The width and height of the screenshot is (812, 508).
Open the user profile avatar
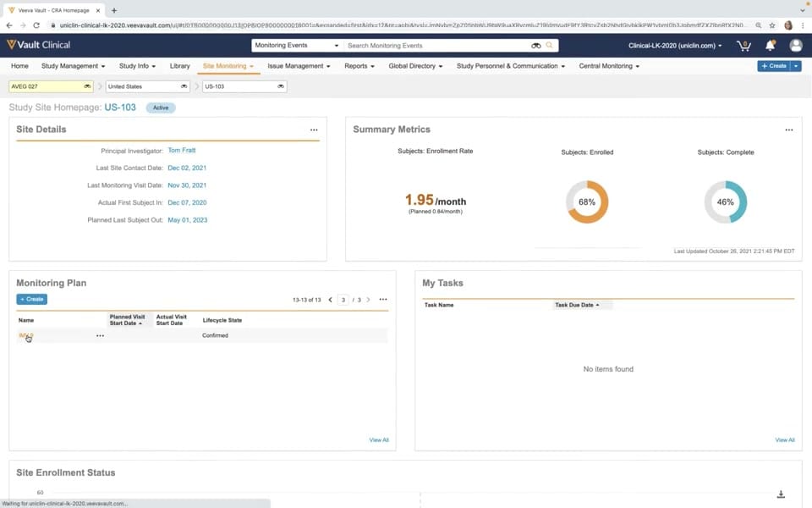point(796,46)
